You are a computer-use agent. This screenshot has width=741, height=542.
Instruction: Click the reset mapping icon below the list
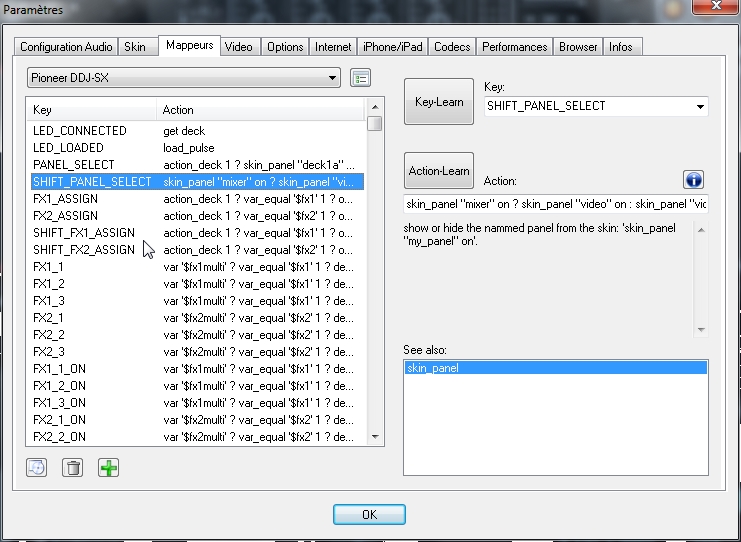(36, 468)
